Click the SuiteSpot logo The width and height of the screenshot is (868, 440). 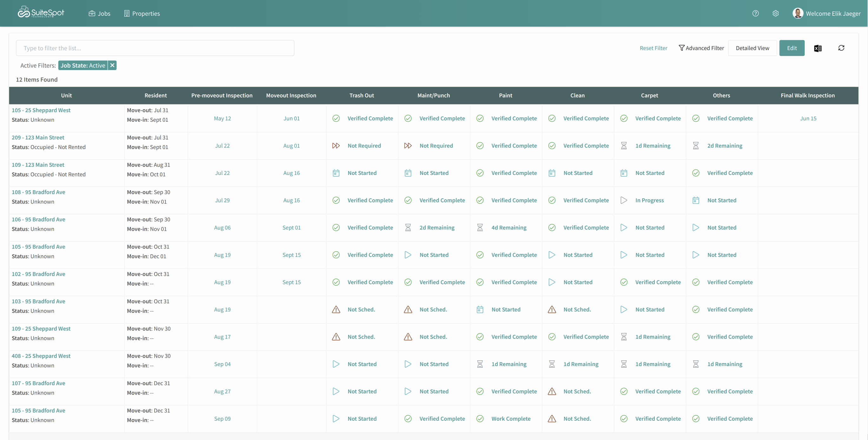pyautogui.click(x=41, y=12)
